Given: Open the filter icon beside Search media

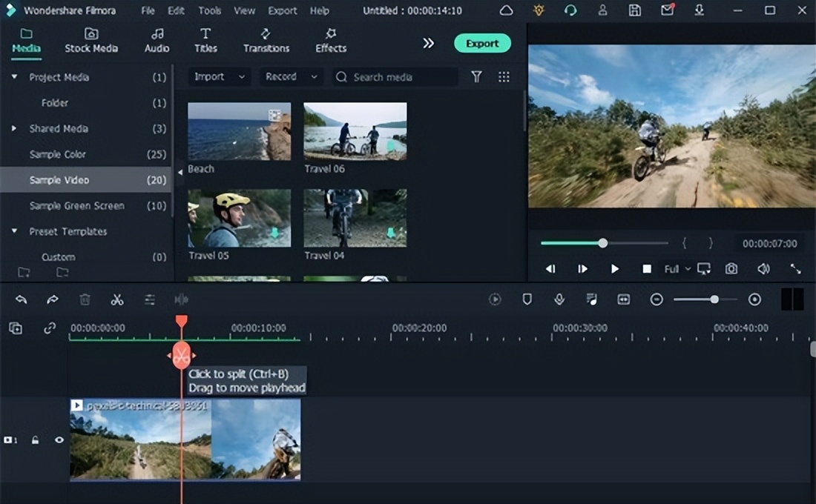Looking at the screenshot, I should point(477,77).
